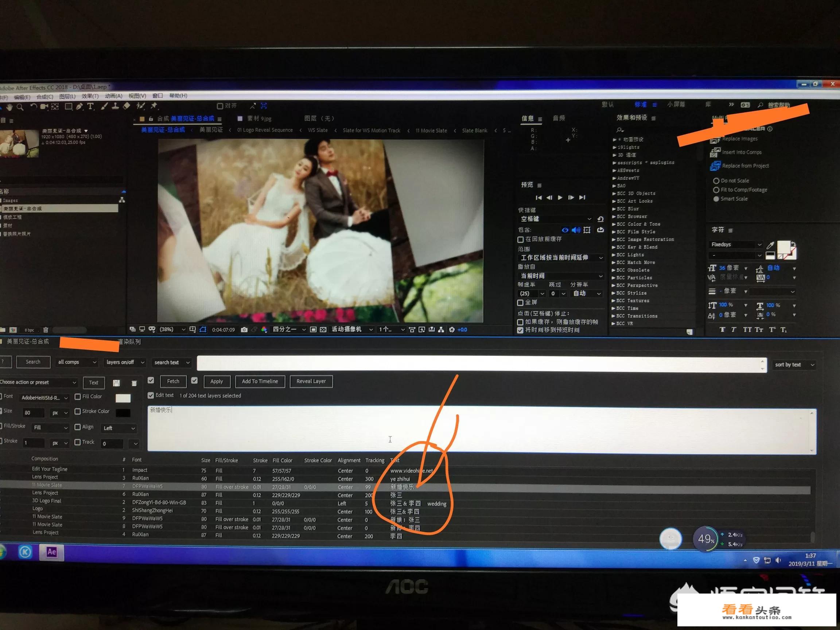Select the Eraser tool
840x630 pixels.
click(x=127, y=106)
